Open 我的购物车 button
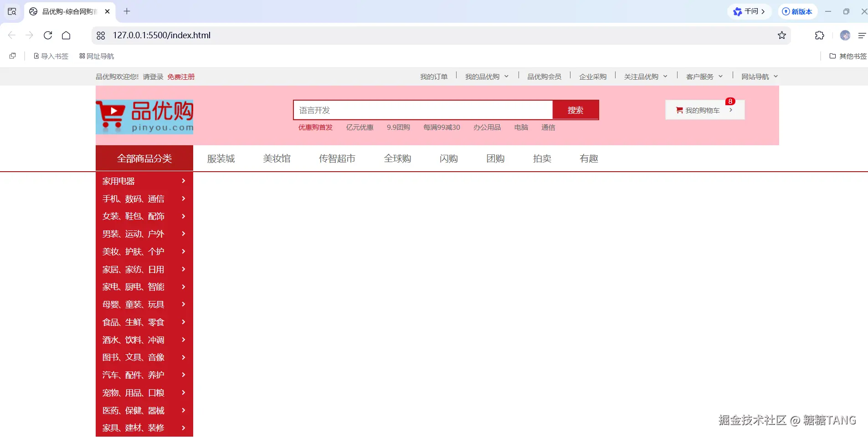 point(705,110)
